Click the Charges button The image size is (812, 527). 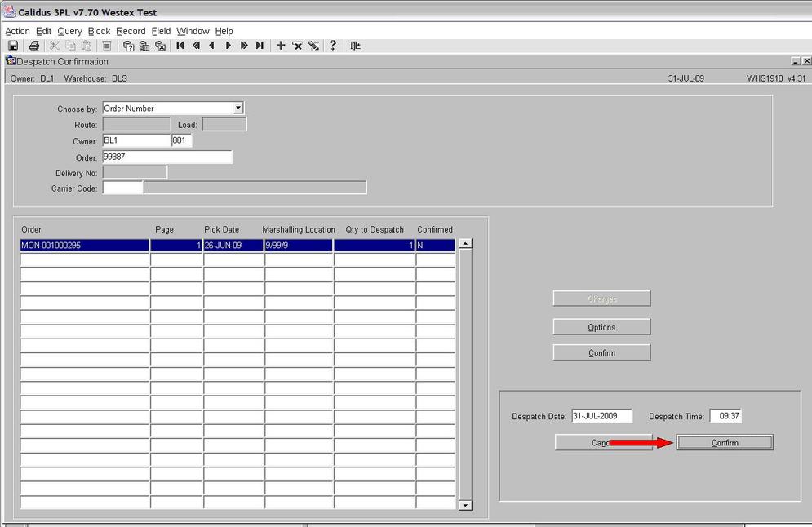[601, 299]
